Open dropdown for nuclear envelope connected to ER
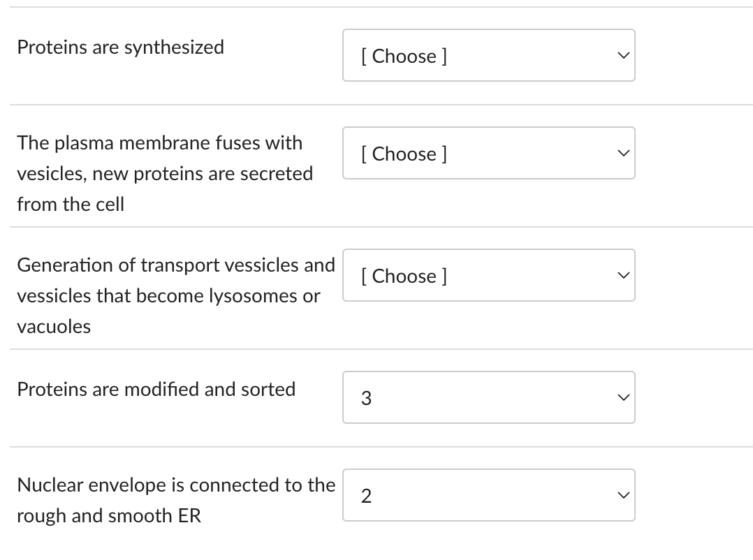 coord(488,495)
